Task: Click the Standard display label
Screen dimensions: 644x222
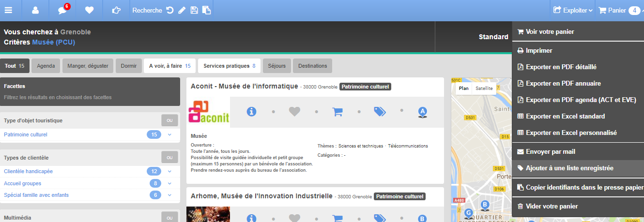Action: pos(493,37)
